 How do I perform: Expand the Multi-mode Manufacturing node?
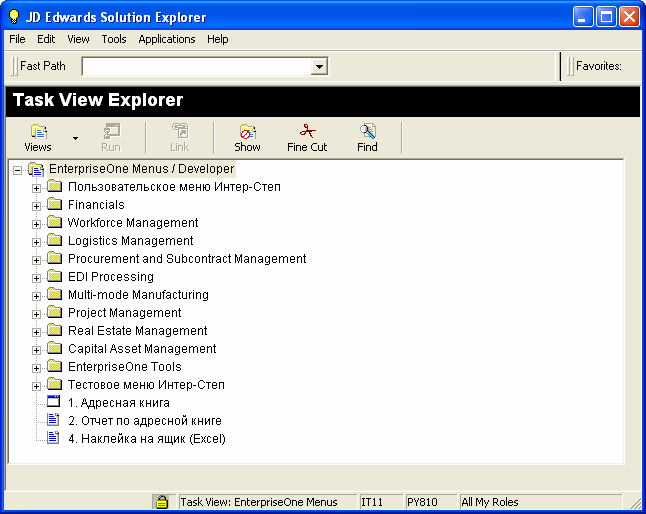(x=36, y=296)
